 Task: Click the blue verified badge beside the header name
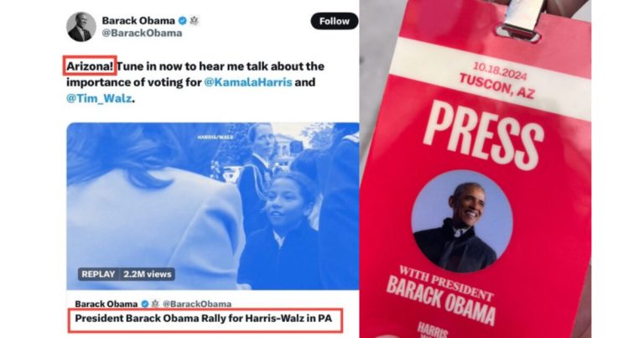coord(183,20)
